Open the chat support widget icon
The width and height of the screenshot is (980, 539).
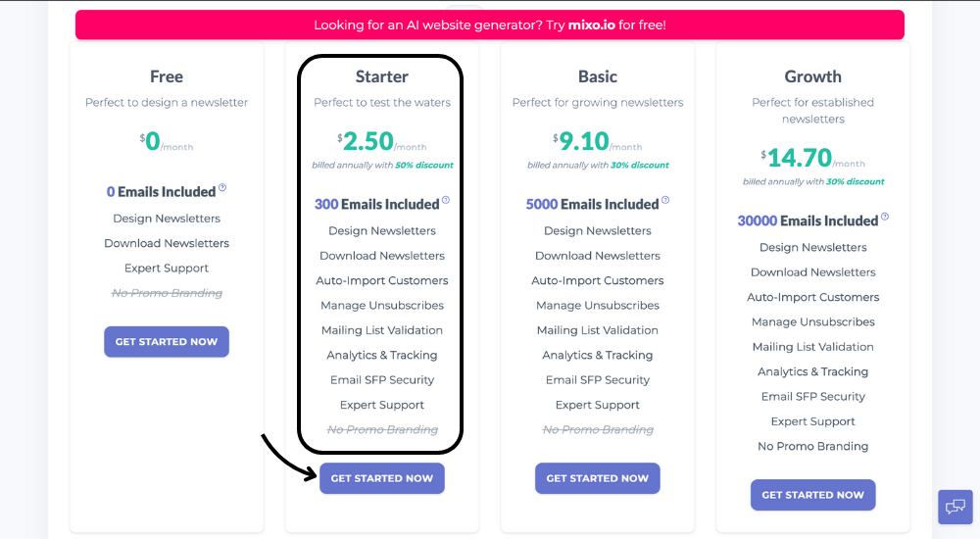[x=955, y=507]
